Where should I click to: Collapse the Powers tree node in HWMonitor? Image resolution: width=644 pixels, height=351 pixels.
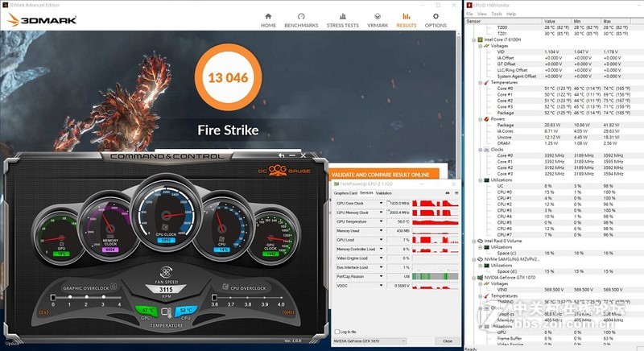click(480, 119)
